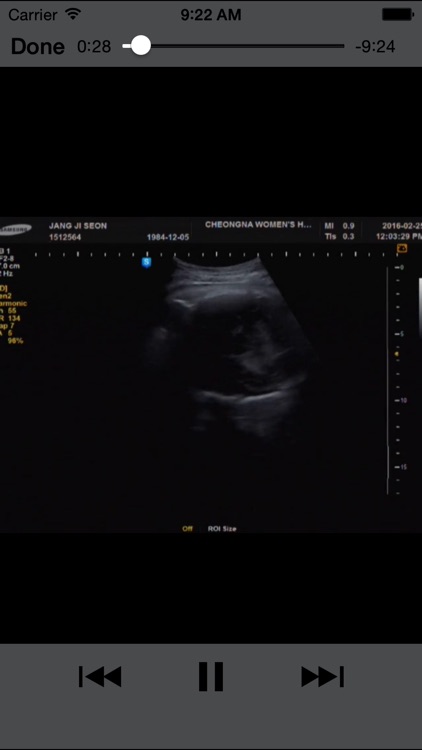Click the video progress track
This screenshot has width=422, height=750.
coord(233,46)
